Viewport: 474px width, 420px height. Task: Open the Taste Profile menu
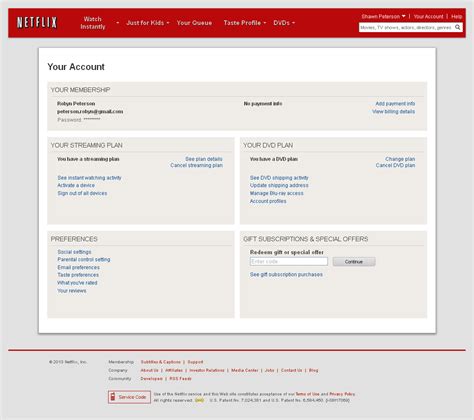pyautogui.click(x=245, y=23)
